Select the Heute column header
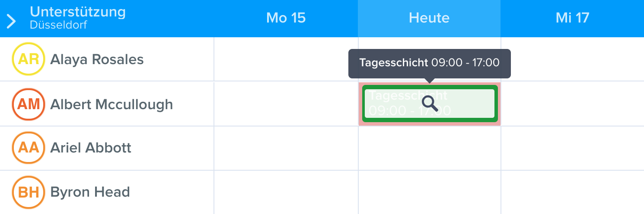The width and height of the screenshot is (644, 214). [429, 18]
